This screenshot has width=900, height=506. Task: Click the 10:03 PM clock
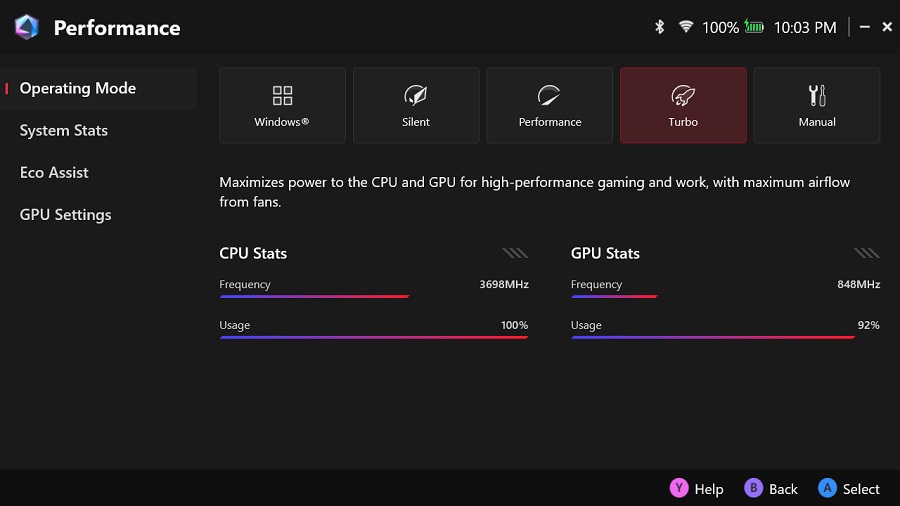[x=805, y=28]
